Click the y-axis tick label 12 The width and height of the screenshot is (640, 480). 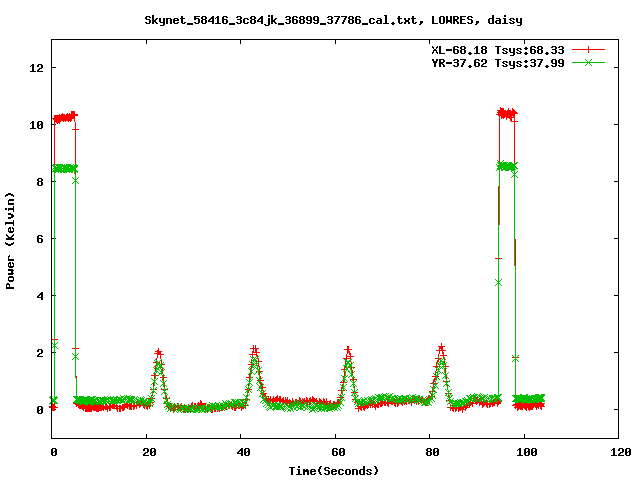(37, 68)
